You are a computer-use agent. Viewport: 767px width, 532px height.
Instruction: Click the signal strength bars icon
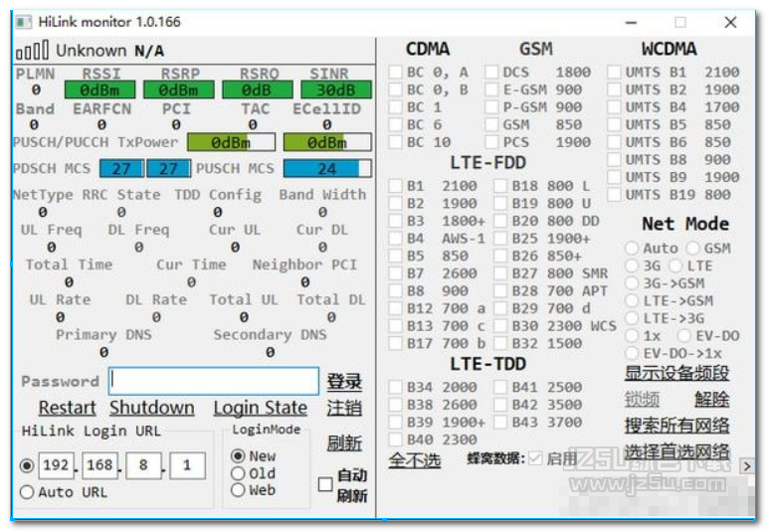click(x=32, y=51)
